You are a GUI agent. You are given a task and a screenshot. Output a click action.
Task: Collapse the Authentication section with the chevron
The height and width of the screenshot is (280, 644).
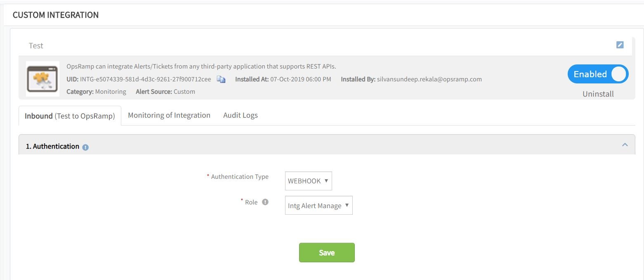point(625,145)
